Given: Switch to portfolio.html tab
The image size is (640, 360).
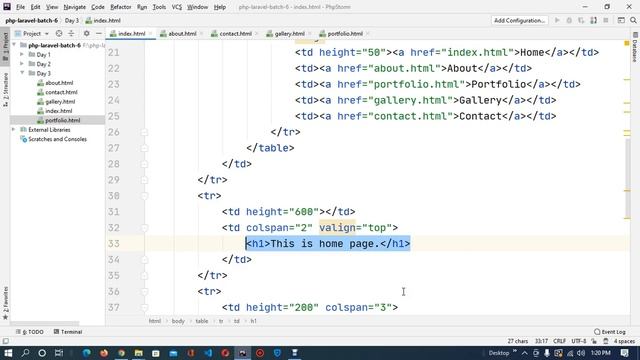Looking at the screenshot, I should point(345,33).
